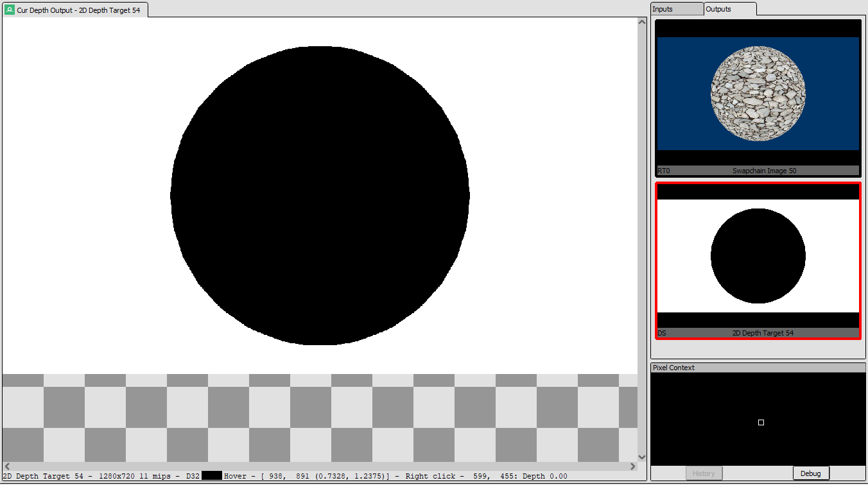This screenshot has height=485, width=868.
Task: Select 2D Depth Target 54 thumbnail
Action: [x=758, y=260]
